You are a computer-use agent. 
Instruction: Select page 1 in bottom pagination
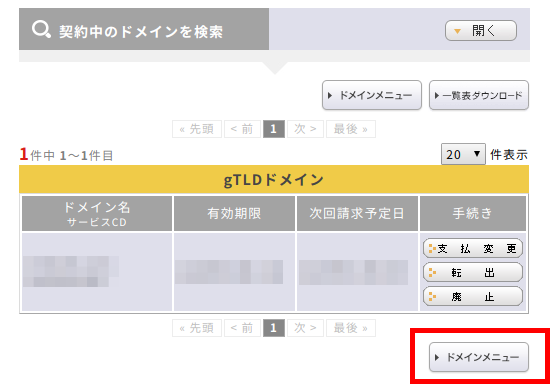[x=274, y=328]
